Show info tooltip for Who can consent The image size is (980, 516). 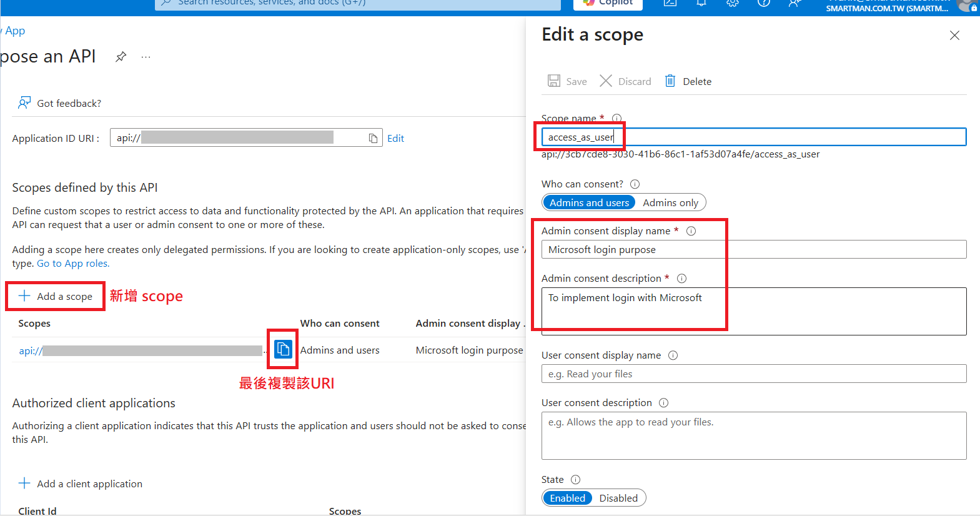[635, 184]
